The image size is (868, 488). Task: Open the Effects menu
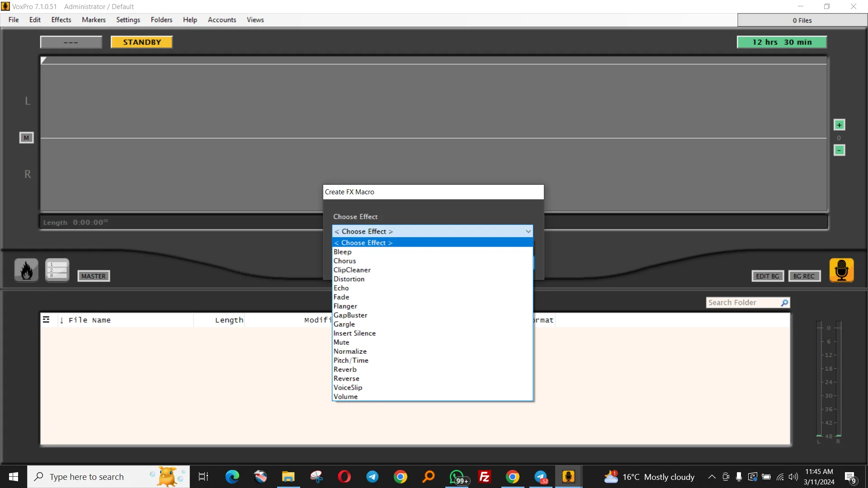coord(61,20)
